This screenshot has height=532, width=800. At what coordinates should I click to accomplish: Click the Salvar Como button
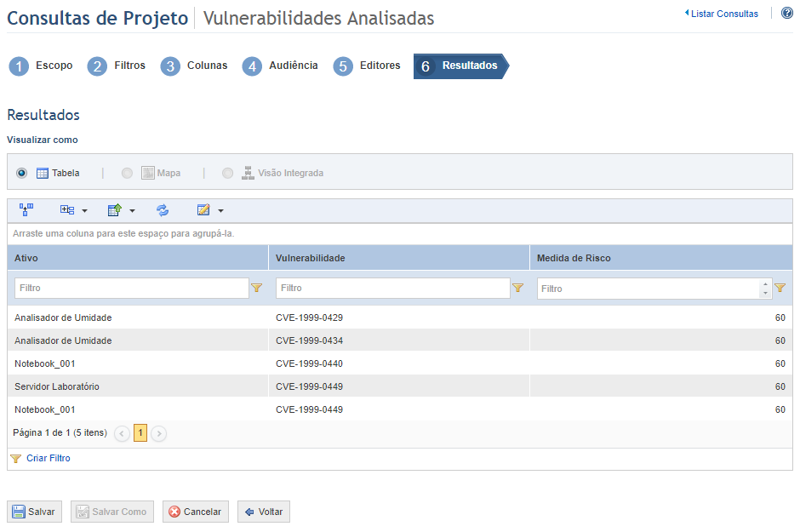(112, 512)
